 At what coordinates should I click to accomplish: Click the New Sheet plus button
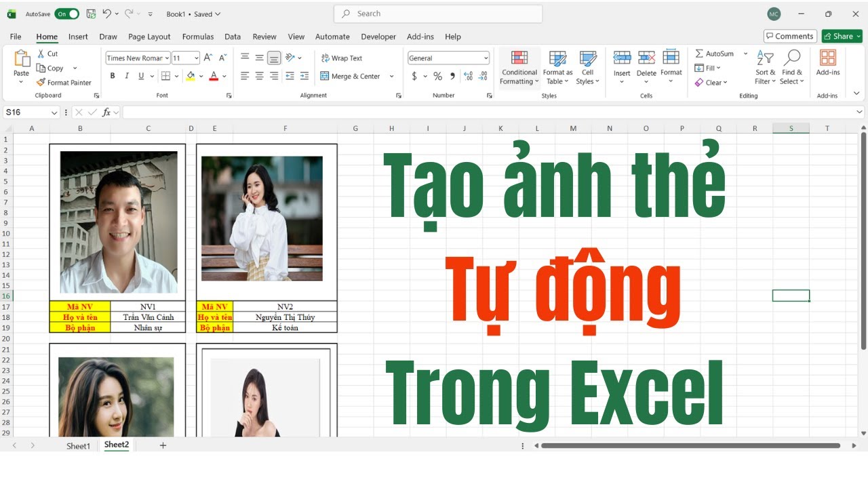point(163,445)
